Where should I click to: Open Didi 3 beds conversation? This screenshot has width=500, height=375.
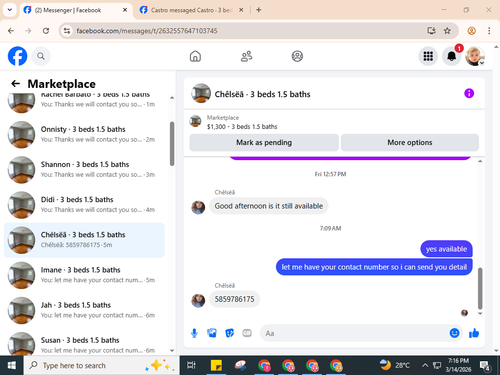pos(84,205)
